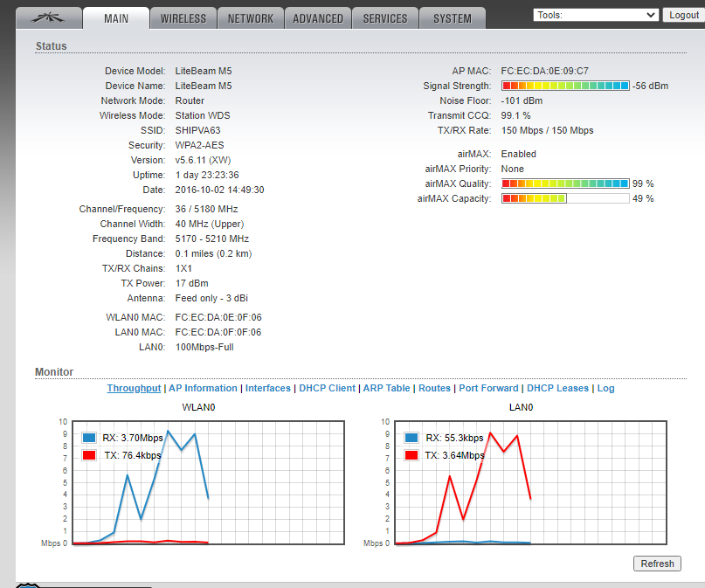The height and width of the screenshot is (588, 705).
Task: Click the airMAX Capacity bar
Action: click(565, 198)
